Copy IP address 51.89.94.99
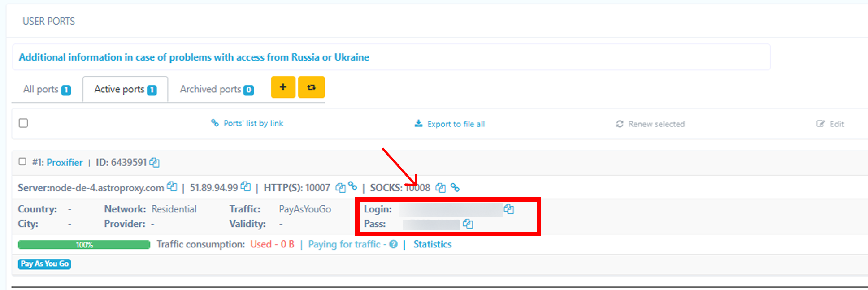 tap(246, 186)
